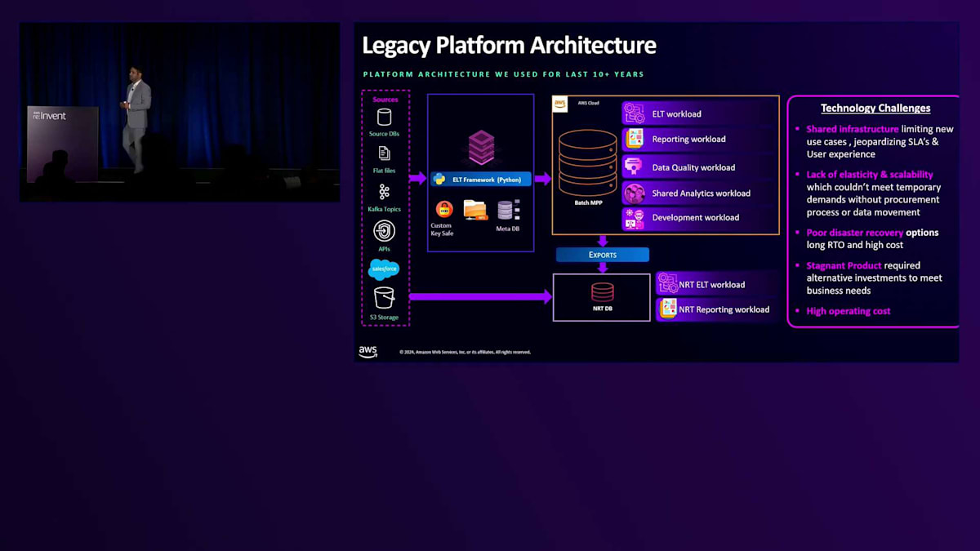Click the 'Poor disaster recovery' text

pyautogui.click(x=855, y=233)
